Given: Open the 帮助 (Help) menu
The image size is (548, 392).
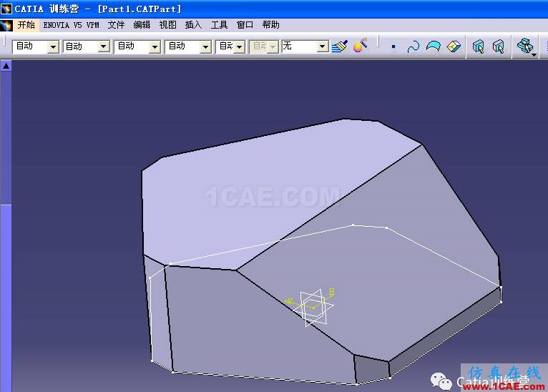Looking at the screenshot, I should coord(271,25).
